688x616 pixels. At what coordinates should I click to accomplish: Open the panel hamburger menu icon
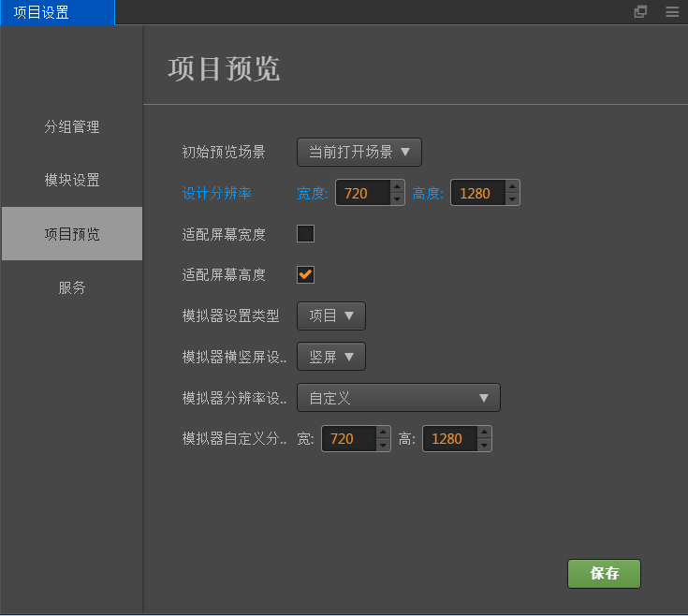[x=672, y=12]
